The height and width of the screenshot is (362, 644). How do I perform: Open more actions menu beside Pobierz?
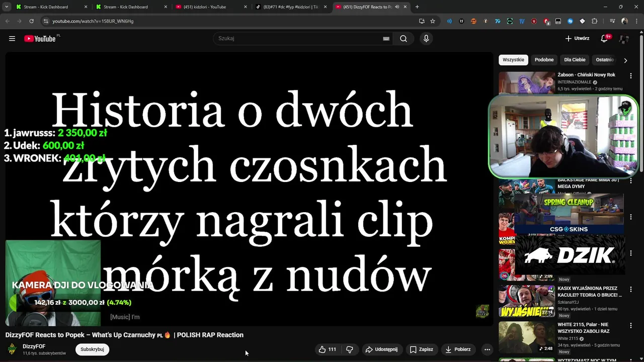(487, 349)
